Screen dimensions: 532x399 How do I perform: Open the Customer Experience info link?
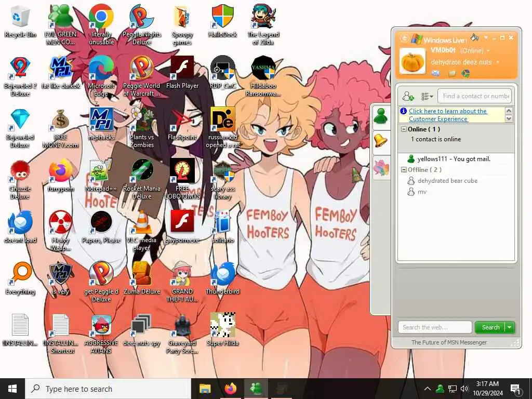pos(447,115)
